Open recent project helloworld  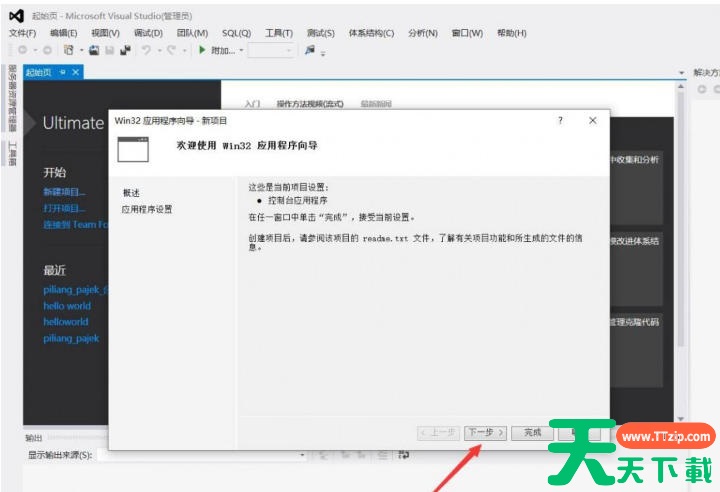[66, 322]
